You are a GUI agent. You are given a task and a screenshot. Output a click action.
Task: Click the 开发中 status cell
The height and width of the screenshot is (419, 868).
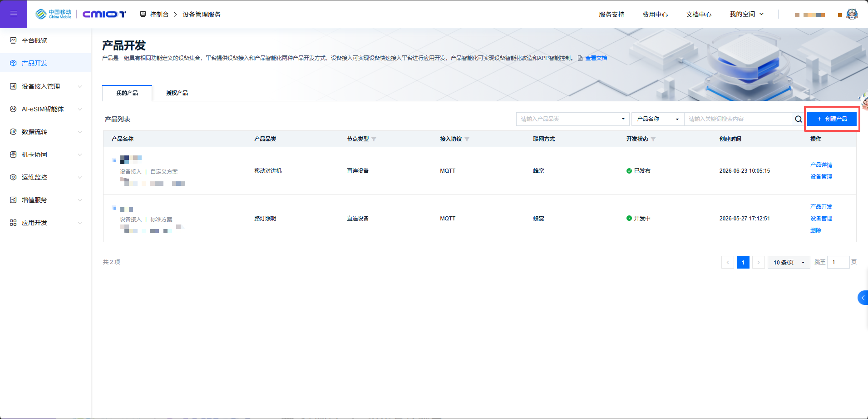[x=638, y=219]
